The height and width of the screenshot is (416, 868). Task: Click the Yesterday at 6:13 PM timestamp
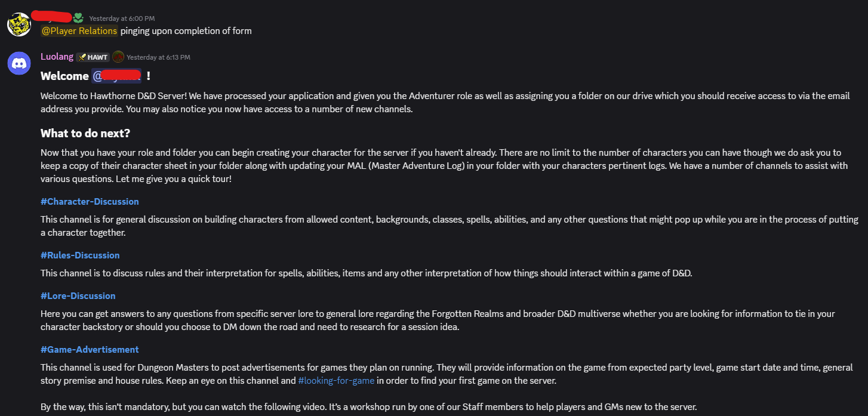(158, 57)
